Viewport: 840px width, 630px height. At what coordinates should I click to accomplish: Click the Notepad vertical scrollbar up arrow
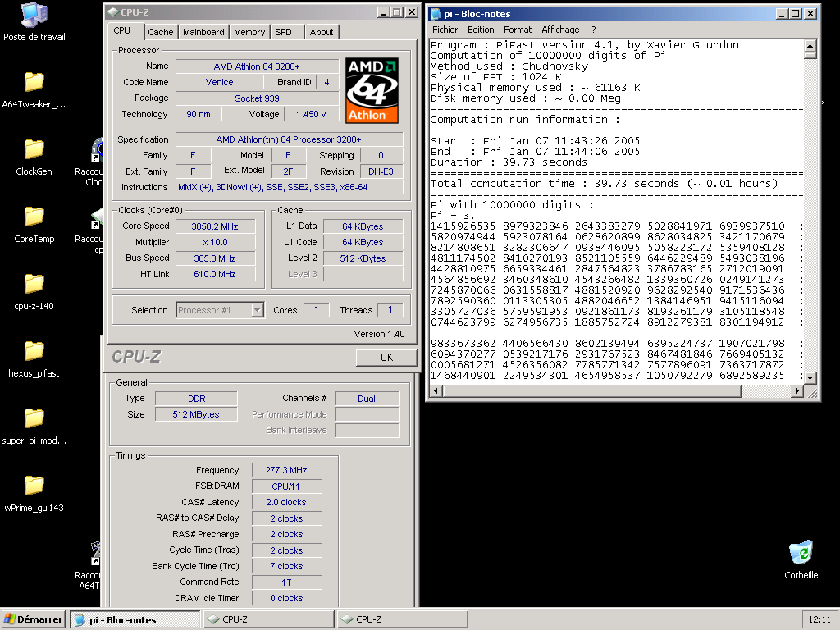pyautogui.click(x=810, y=46)
